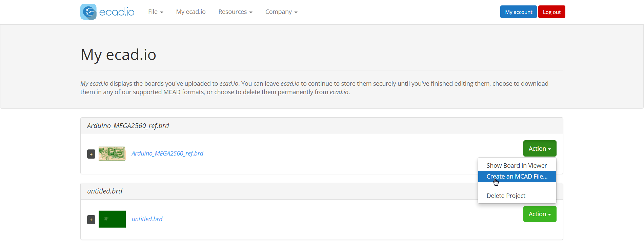The width and height of the screenshot is (644, 245).
Task: Open the Company dropdown menu
Action: coord(281,12)
